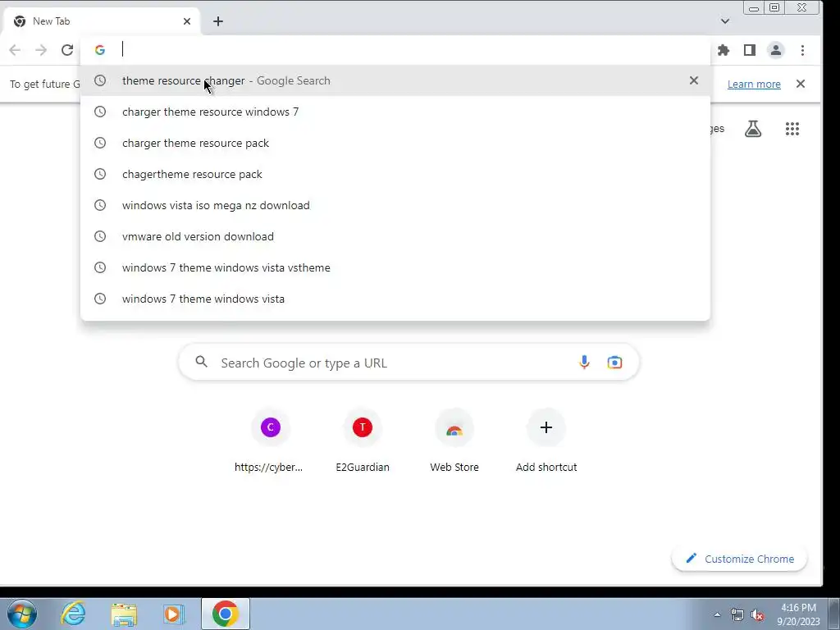Click Add shortcut plus tile
The width and height of the screenshot is (840, 630).
(546, 442)
